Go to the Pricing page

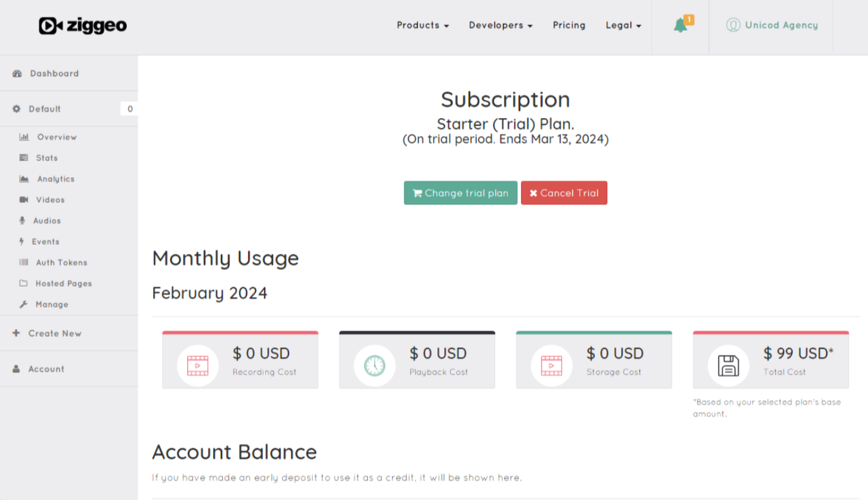click(x=569, y=26)
